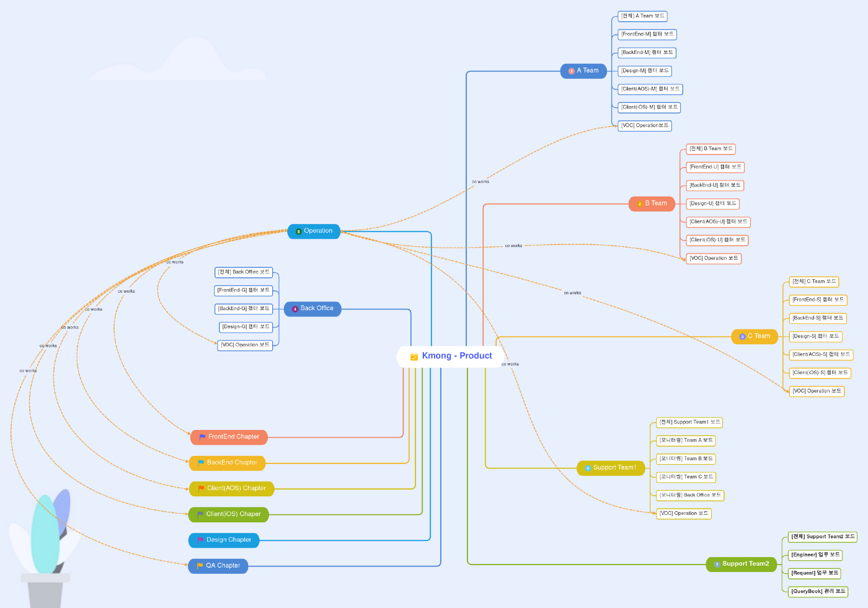
Task: Select the [Design-G] 챕터 보드 node
Action: pos(246,327)
